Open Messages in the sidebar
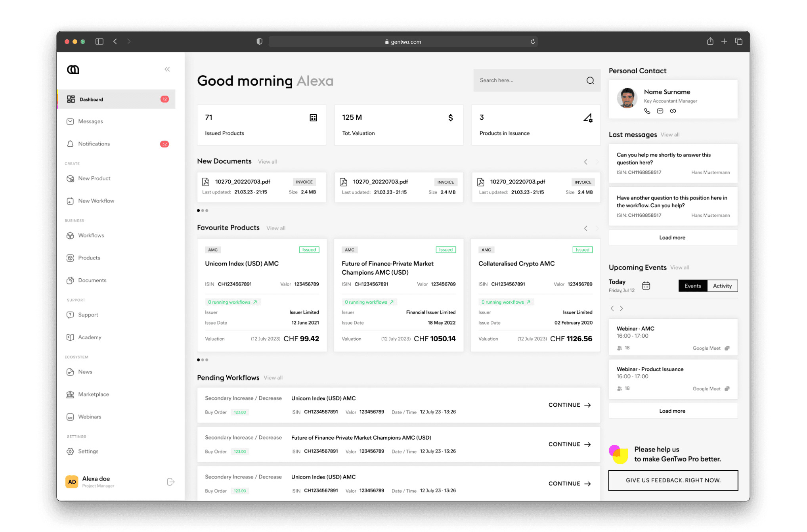The width and height of the screenshot is (807, 532). pos(90,121)
